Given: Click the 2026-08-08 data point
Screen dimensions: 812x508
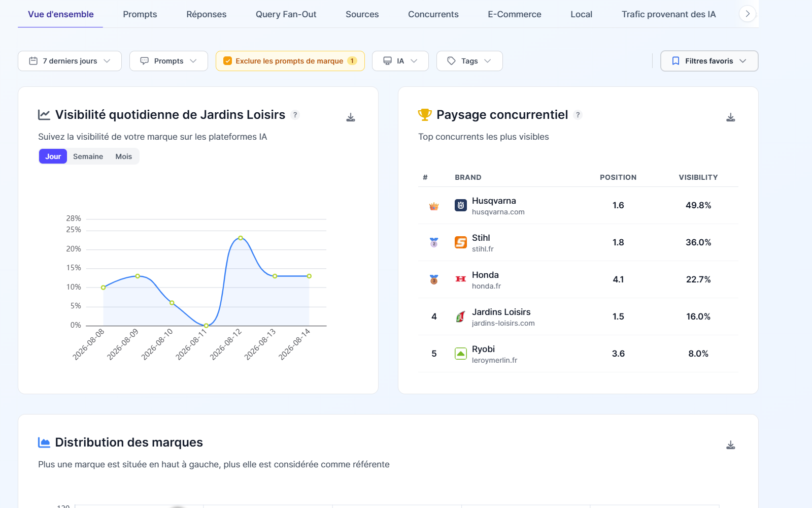Looking at the screenshot, I should point(104,288).
